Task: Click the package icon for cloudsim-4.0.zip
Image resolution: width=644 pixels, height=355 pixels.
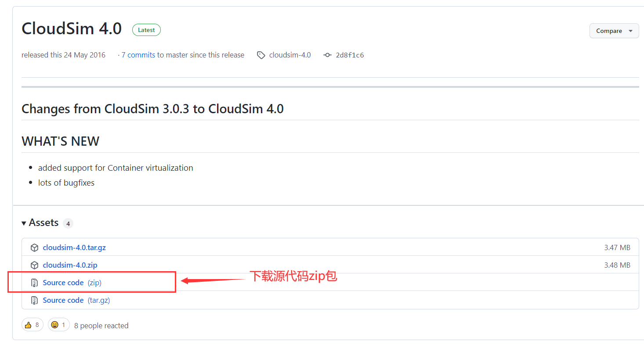Action: 34,265
